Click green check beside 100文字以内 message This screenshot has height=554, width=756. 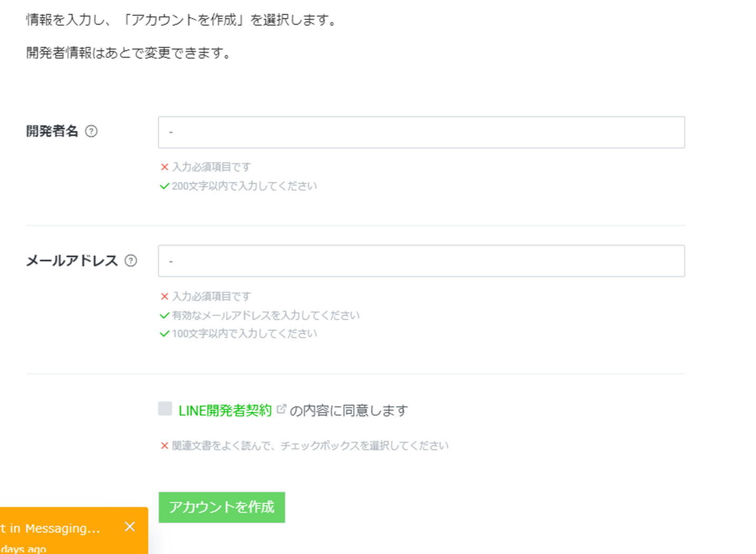pyautogui.click(x=164, y=334)
